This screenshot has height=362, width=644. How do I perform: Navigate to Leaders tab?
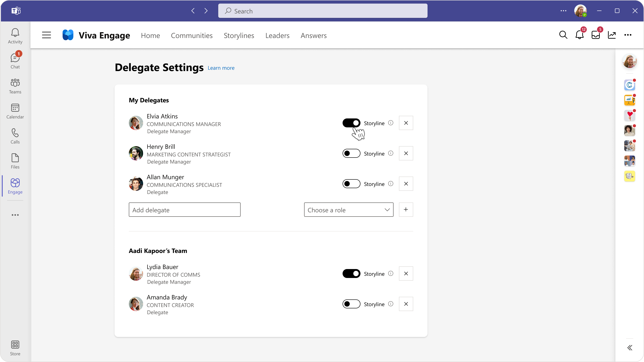(x=277, y=35)
